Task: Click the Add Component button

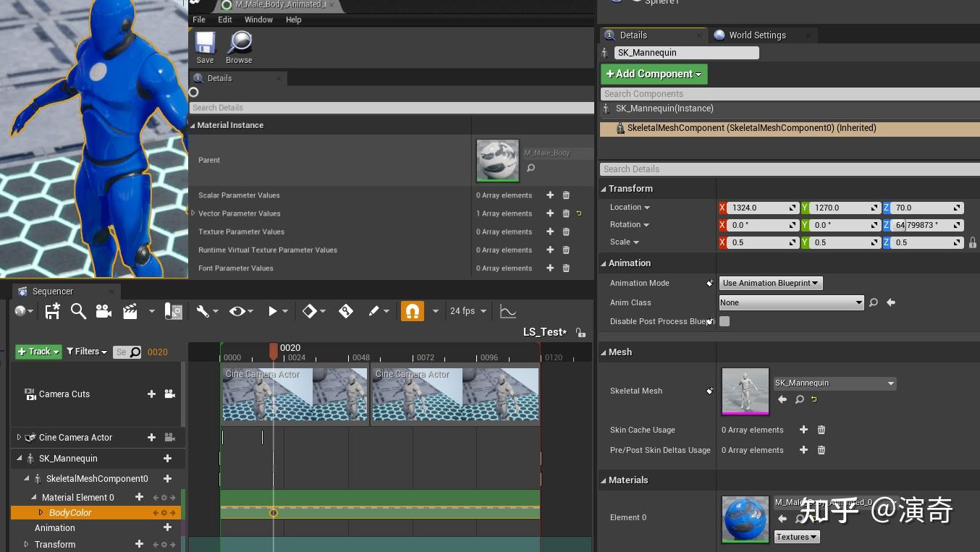Action: click(x=654, y=74)
